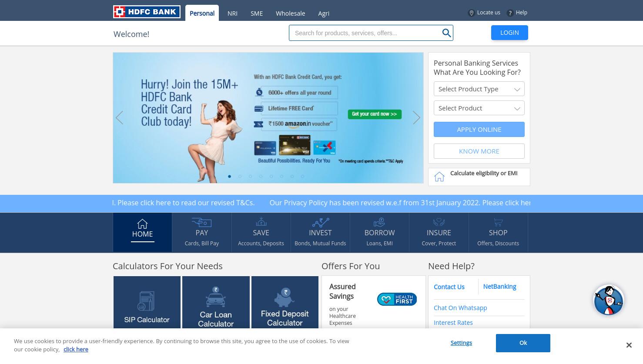Switch to the Wholesale tab

(290, 13)
